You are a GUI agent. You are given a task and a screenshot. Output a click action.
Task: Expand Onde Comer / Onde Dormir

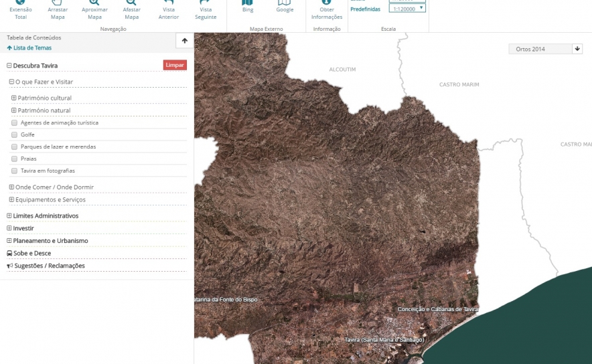(x=11, y=187)
